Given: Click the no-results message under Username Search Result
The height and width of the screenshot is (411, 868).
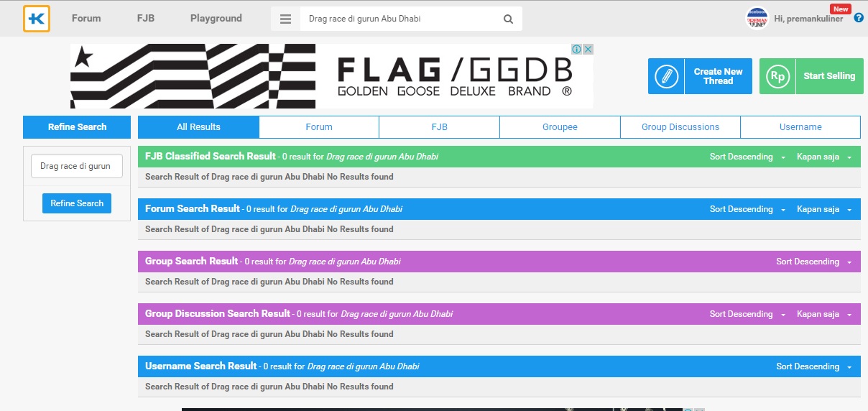Looking at the screenshot, I should click(269, 387).
